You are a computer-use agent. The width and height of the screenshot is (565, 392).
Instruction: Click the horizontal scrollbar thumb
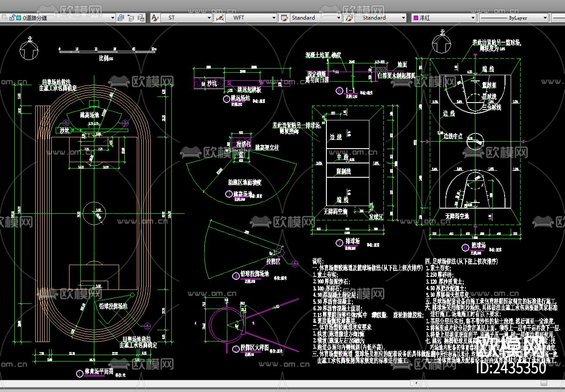(x=543, y=383)
